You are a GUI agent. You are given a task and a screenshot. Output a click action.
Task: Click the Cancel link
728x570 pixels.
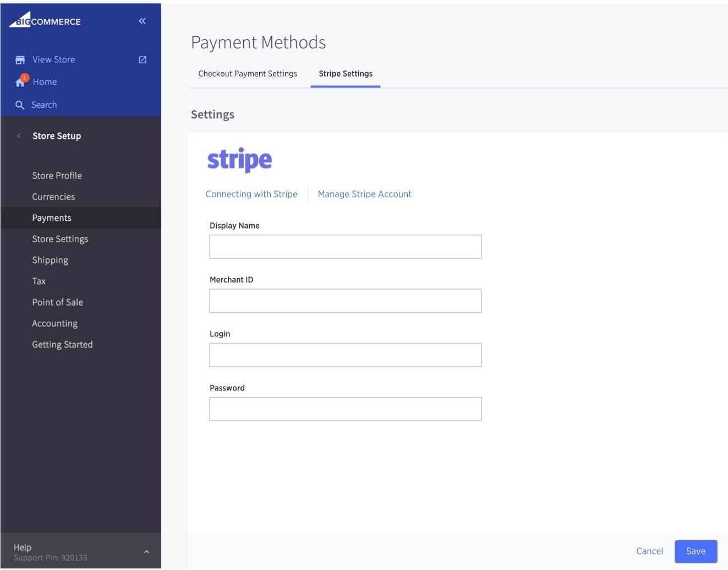coord(649,551)
